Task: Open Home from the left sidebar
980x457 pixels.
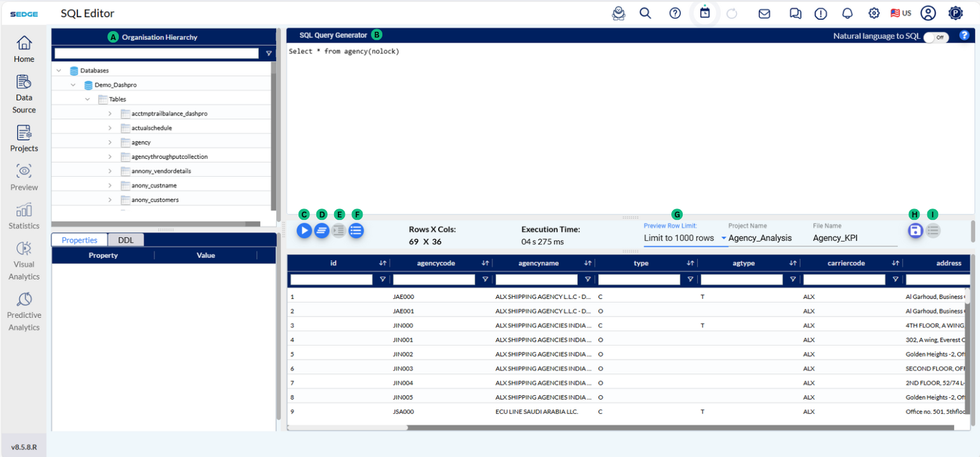Action: tap(24, 49)
